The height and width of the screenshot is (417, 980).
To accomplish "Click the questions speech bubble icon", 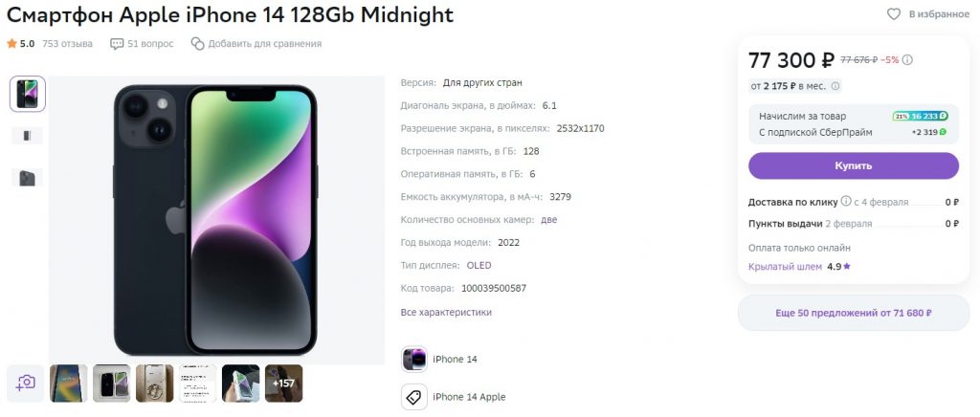I will [117, 44].
